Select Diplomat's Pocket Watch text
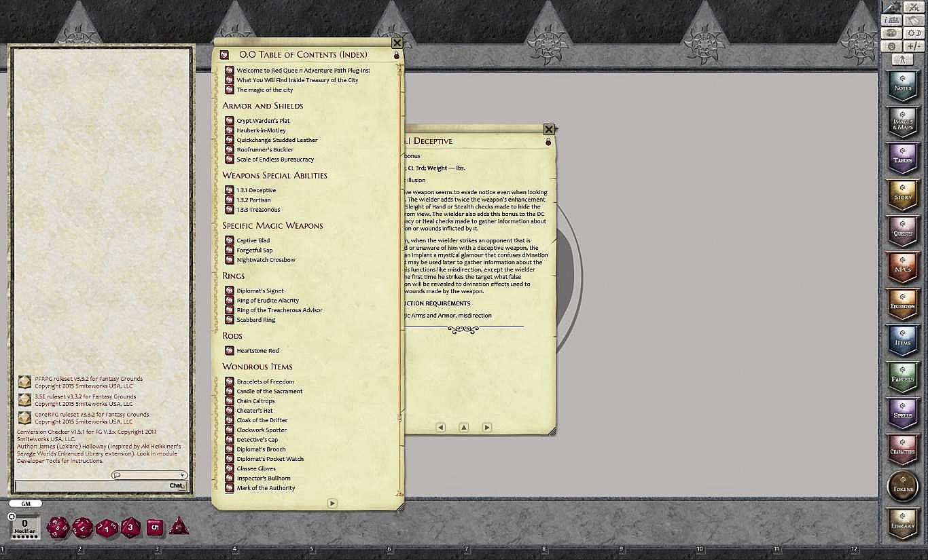The width and height of the screenshot is (928, 560). pos(270,459)
